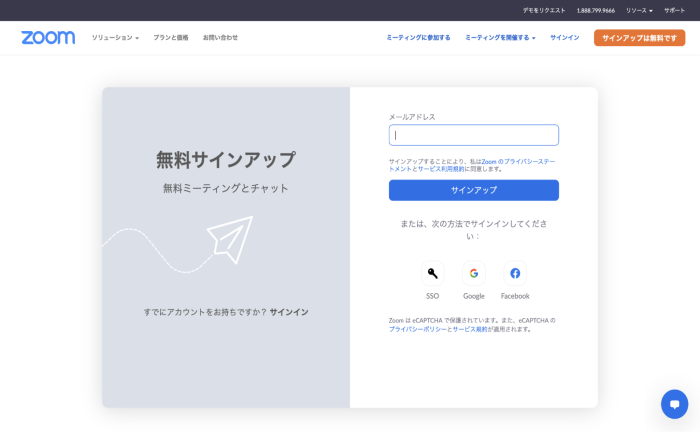
Task: Sign in with the Facebook icon
Action: [x=515, y=273]
